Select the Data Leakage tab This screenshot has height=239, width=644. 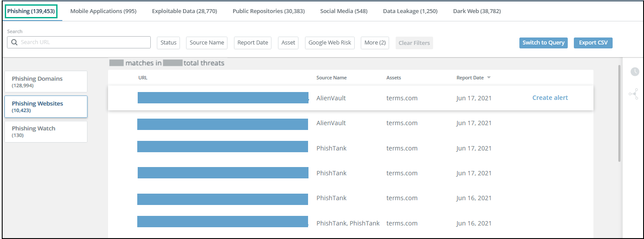(410, 11)
